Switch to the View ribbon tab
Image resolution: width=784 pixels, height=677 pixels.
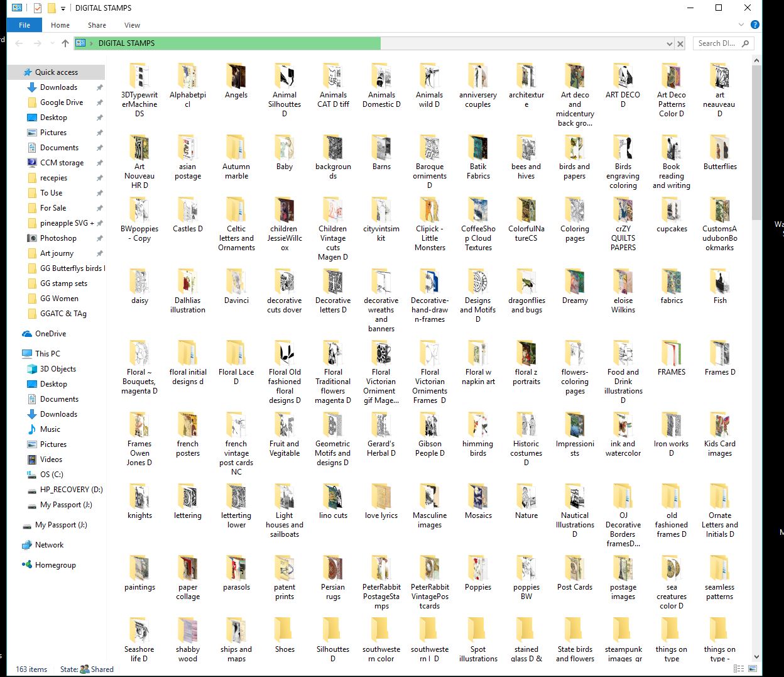point(132,25)
